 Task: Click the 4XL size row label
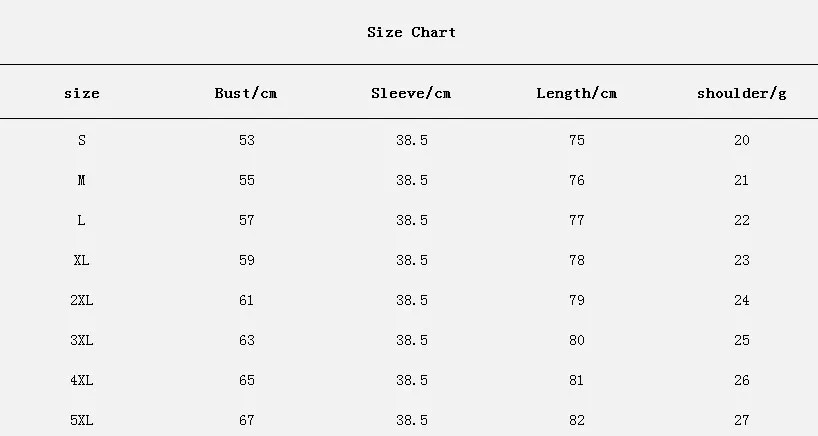[81, 380]
